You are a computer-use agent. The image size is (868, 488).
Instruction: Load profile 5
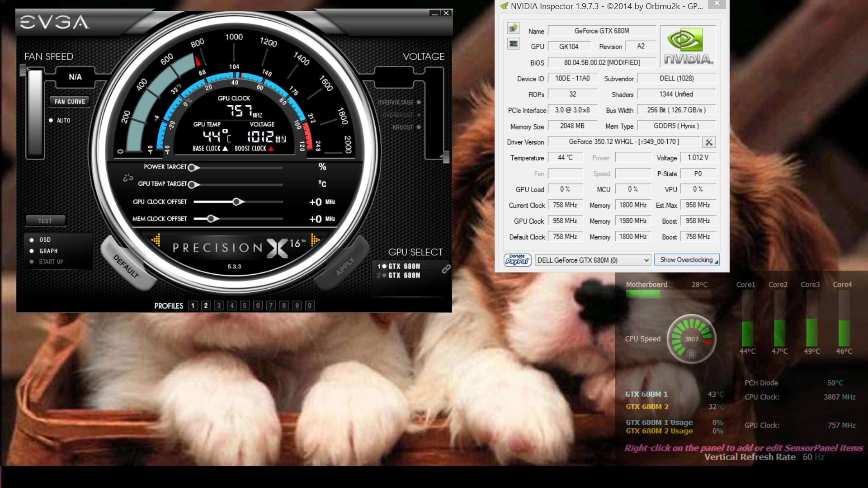pos(245,306)
